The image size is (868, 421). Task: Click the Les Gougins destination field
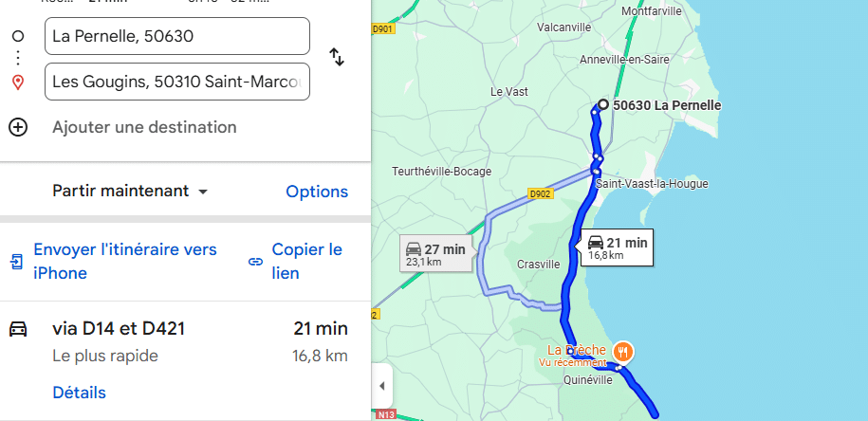coord(176,82)
